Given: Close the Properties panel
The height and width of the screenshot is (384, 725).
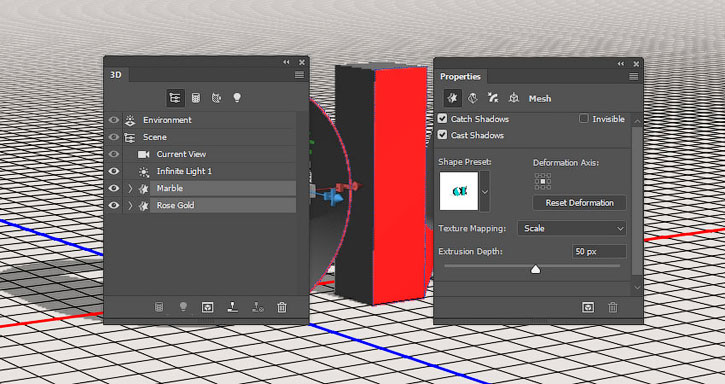Looking at the screenshot, I should pyautogui.click(x=636, y=64).
